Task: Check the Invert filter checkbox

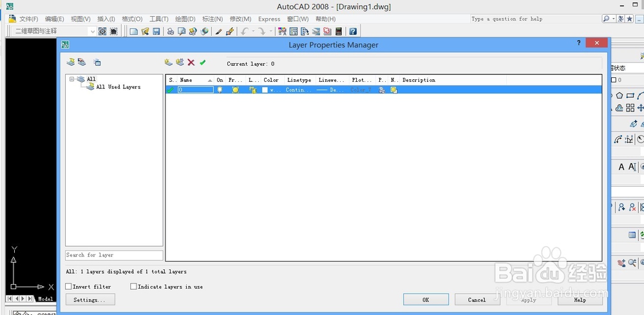Action: pyautogui.click(x=69, y=286)
